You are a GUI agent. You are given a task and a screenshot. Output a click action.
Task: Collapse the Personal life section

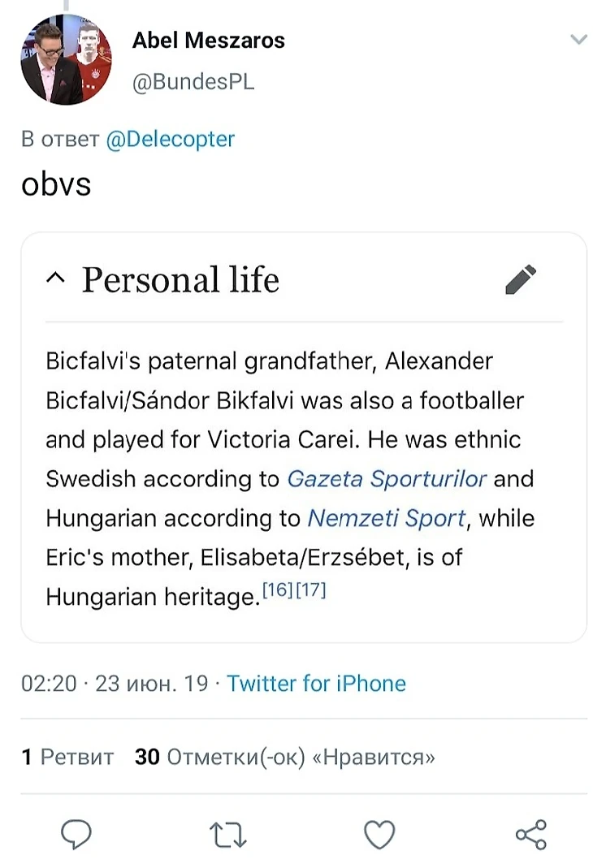[x=55, y=279]
